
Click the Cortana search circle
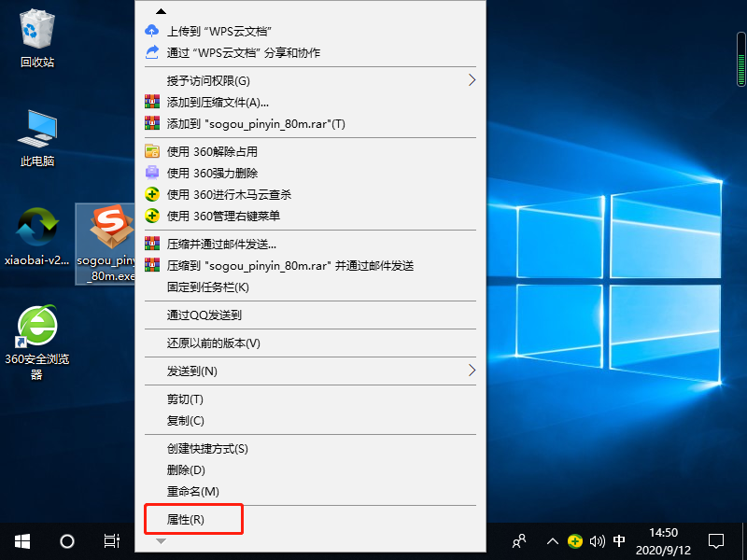click(x=65, y=541)
